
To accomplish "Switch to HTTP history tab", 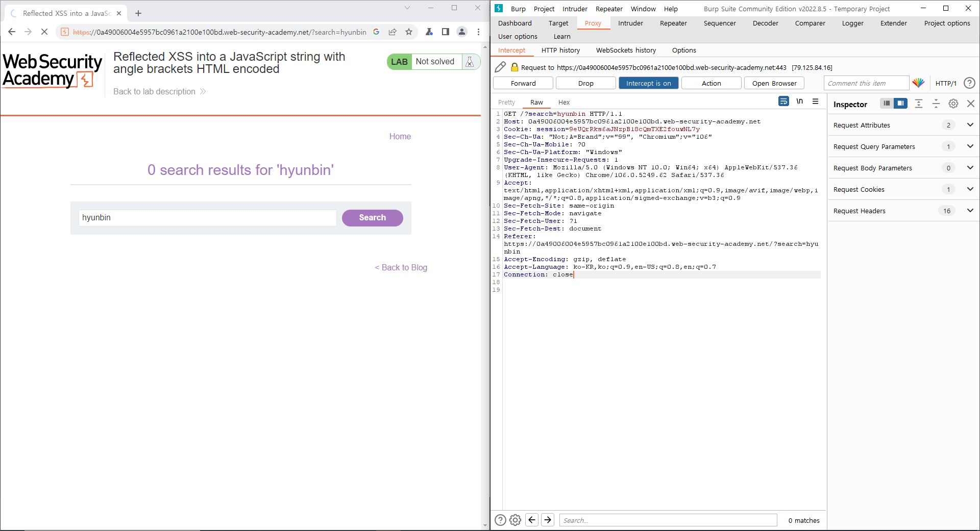I will (x=560, y=50).
